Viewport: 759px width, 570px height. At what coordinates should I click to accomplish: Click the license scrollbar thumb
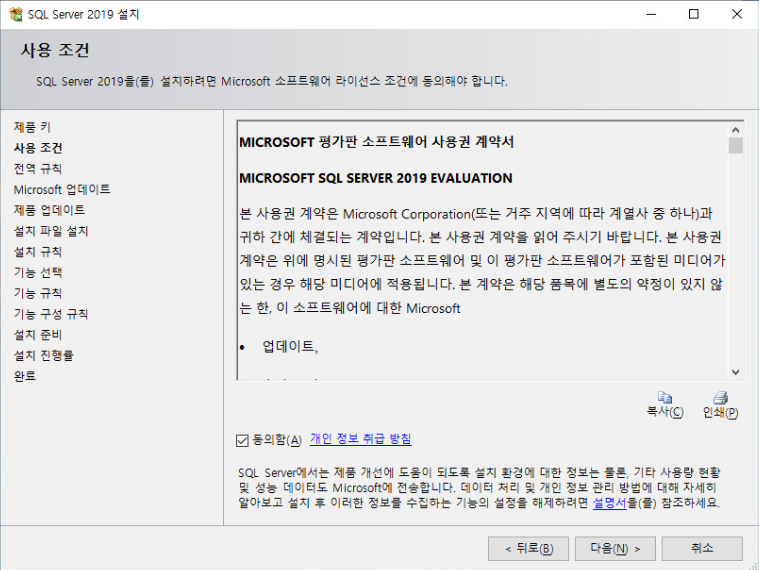[736, 145]
